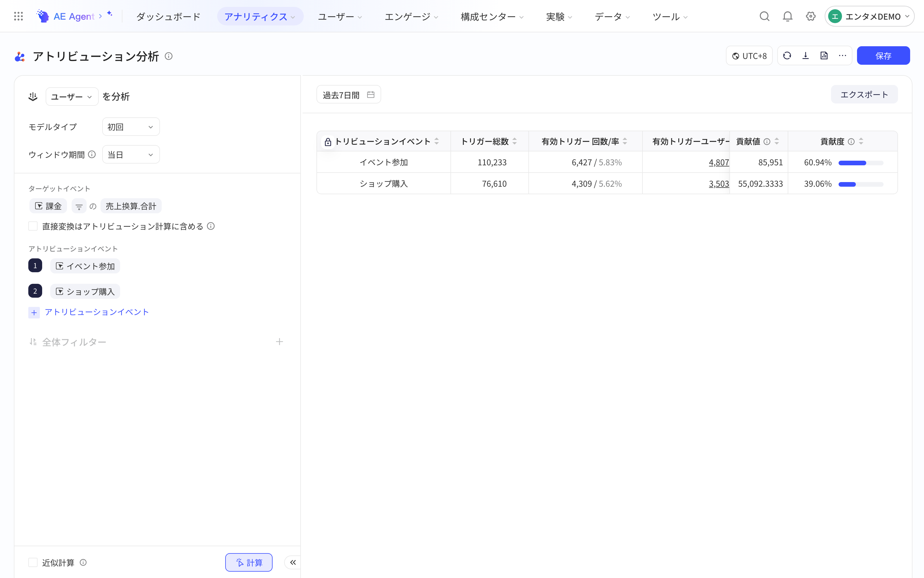Open the モデルタイプ 初回 dropdown
Screen dimensions: 924x578
(x=131, y=127)
